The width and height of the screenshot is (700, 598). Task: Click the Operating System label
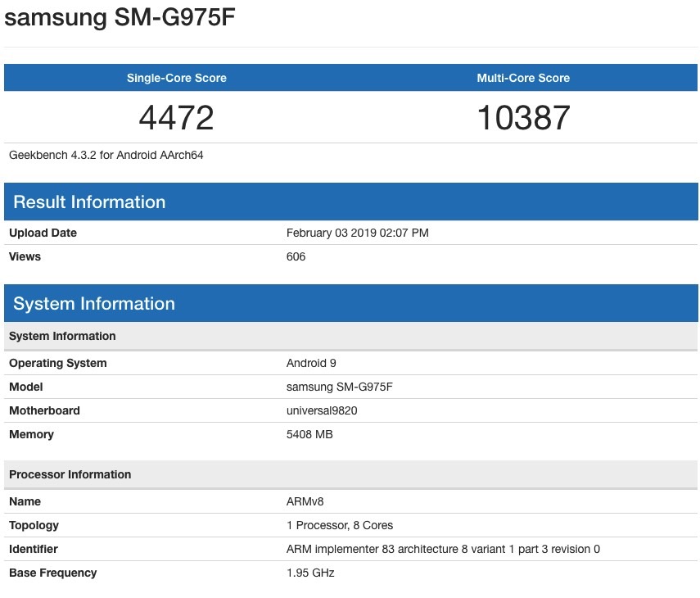tap(58, 363)
